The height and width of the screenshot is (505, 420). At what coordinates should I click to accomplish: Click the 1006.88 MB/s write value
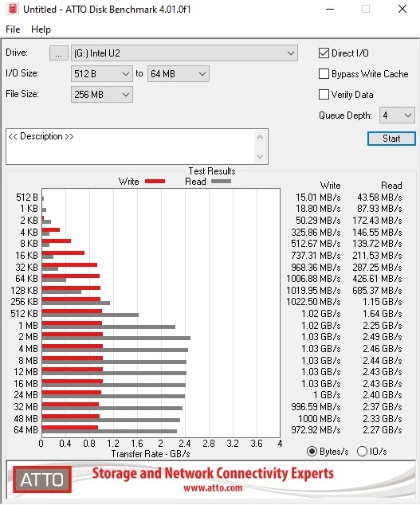pos(313,279)
